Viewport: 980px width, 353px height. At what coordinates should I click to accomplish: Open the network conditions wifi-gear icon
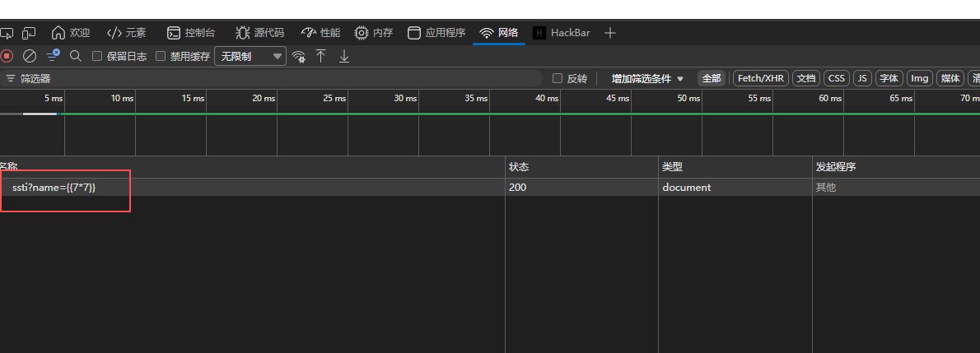pos(299,56)
